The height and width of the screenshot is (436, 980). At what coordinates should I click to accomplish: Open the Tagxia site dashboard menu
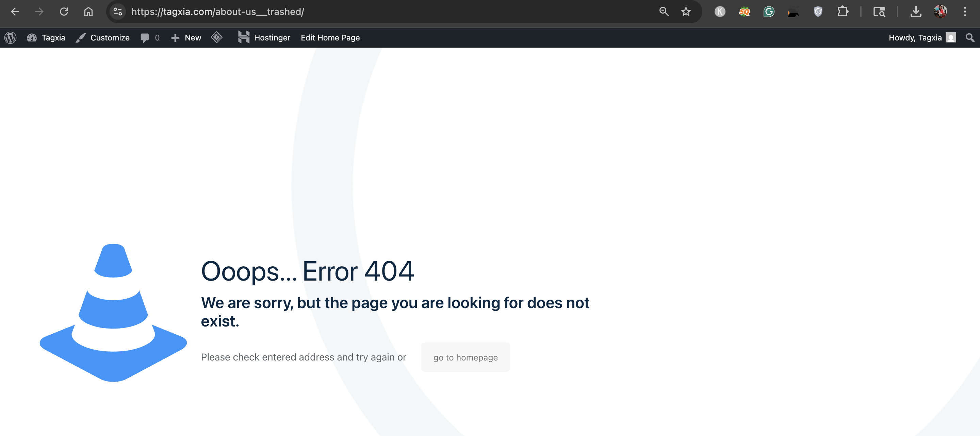46,38
